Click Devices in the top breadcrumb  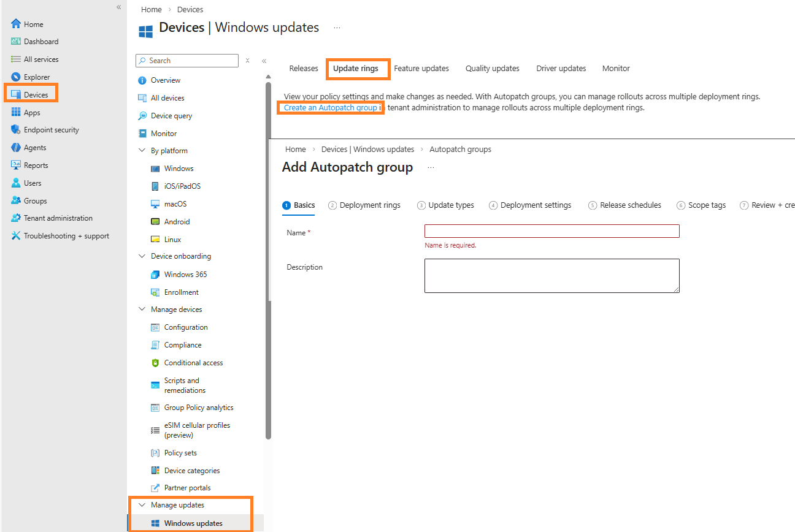tap(190, 10)
